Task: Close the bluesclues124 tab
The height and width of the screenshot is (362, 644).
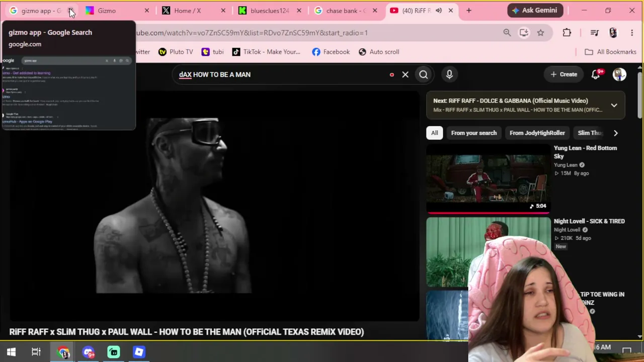Action: pos(299,11)
